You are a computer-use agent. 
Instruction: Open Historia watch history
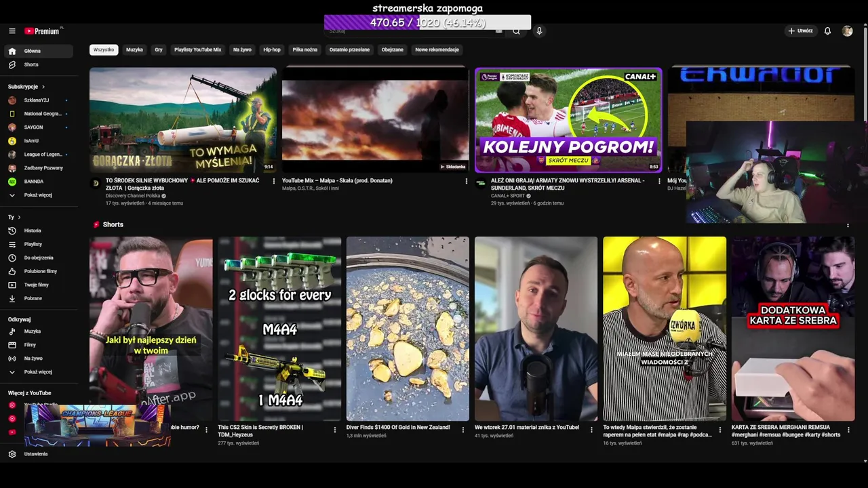coord(40,230)
